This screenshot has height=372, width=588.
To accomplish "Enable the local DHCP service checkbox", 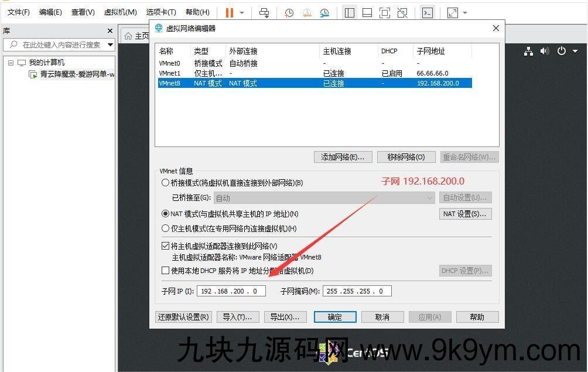I will [x=165, y=271].
